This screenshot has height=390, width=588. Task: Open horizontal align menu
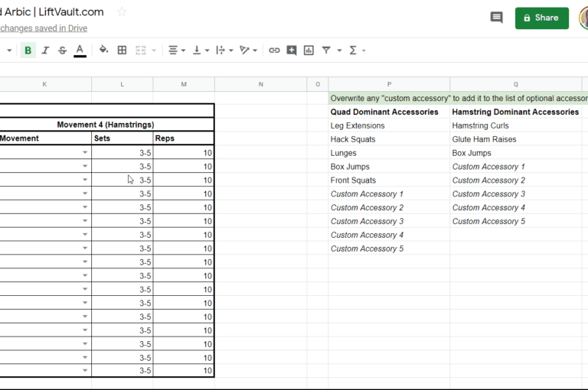(177, 50)
